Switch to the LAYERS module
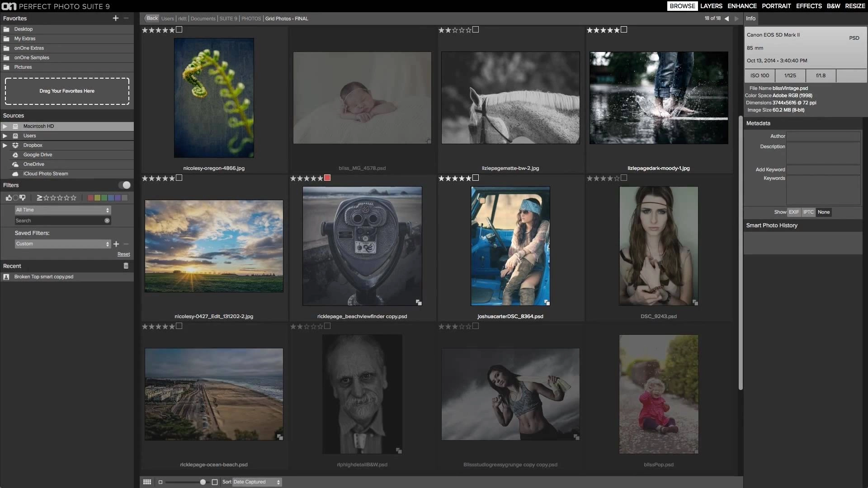This screenshot has width=868, height=488. (x=711, y=6)
